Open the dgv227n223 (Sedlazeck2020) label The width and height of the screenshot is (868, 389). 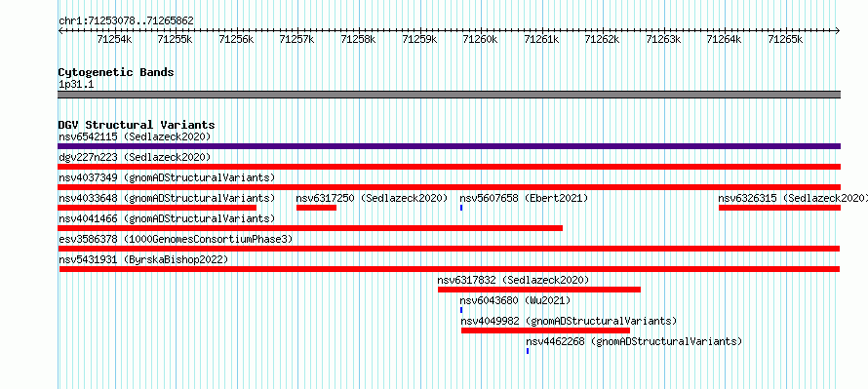[135, 157]
